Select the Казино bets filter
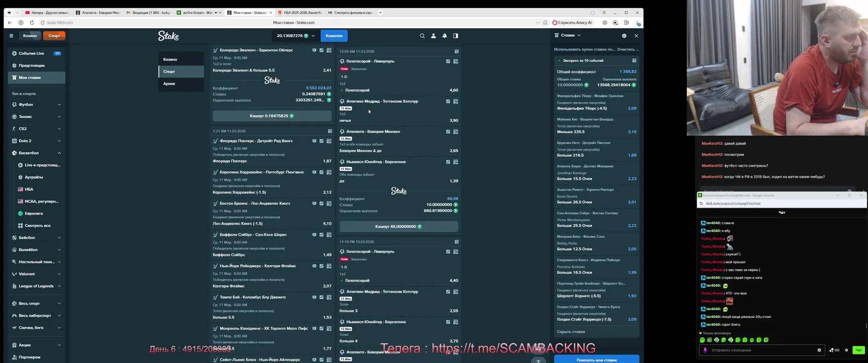This screenshot has height=363, width=868. [x=181, y=59]
